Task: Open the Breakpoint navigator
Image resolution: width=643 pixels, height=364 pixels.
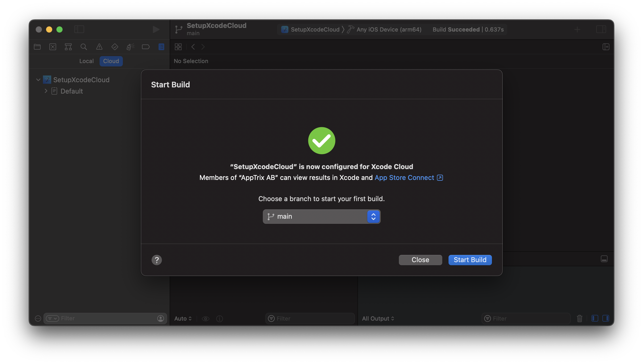Action: pos(146,47)
